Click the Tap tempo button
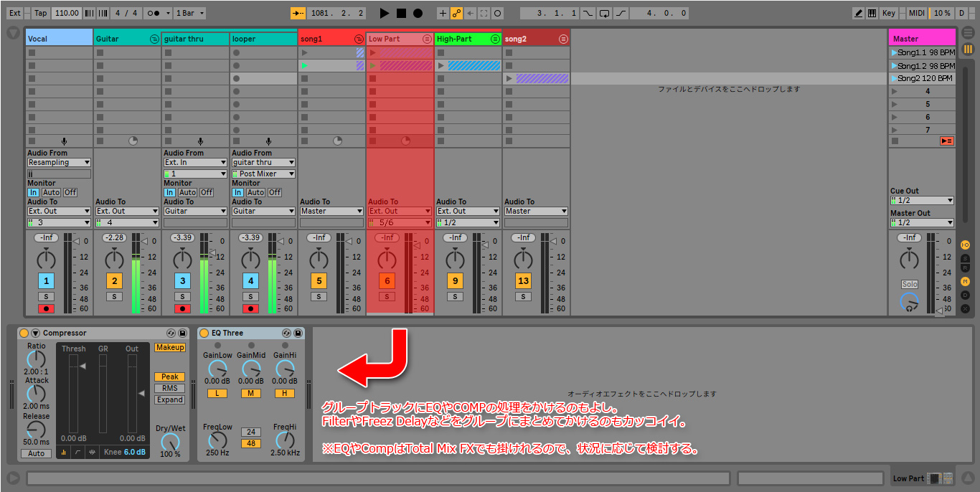The height and width of the screenshot is (492, 980). 41,13
